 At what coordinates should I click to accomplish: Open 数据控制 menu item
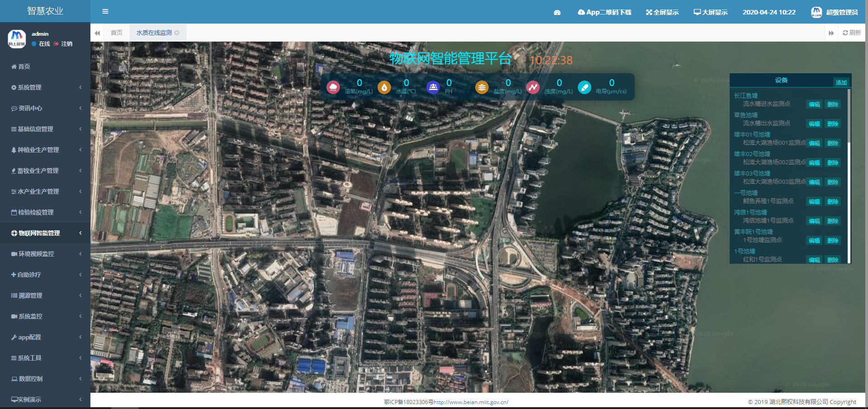tap(45, 379)
